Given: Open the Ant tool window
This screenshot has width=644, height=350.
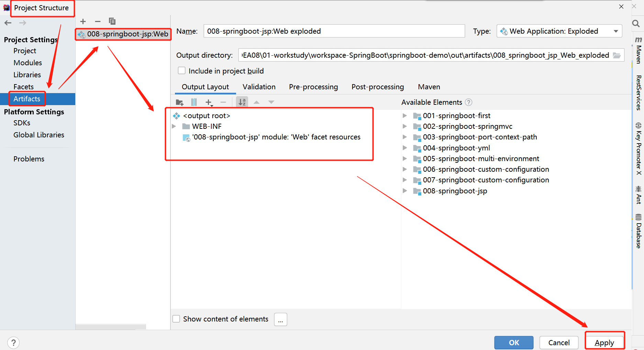Looking at the screenshot, I should pyautogui.click(x=639, y=195).
